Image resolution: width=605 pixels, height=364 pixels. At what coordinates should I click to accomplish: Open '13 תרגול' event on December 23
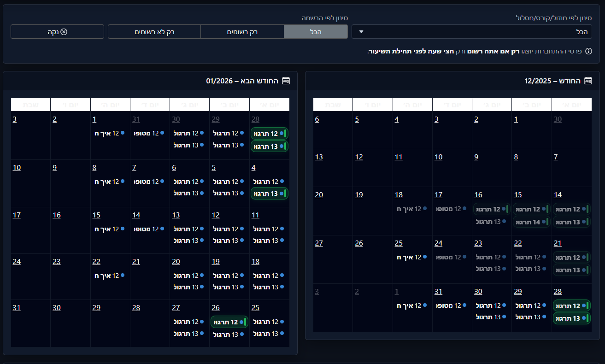pyautogui.click(x=492, y=269)
